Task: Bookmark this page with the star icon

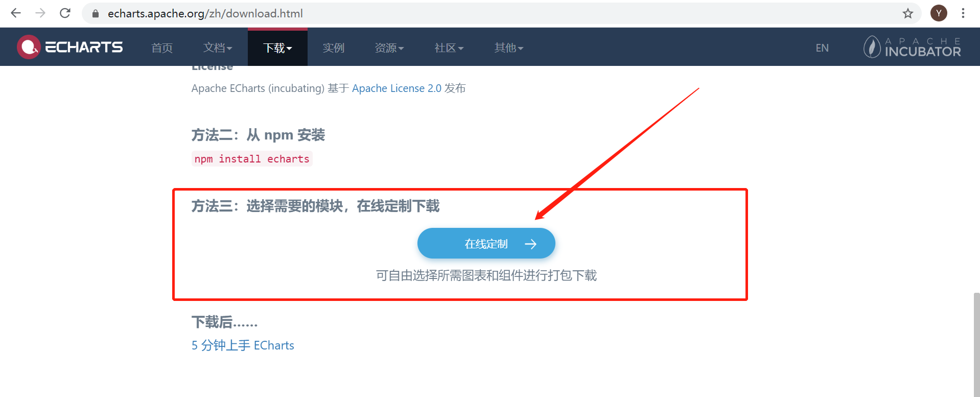Action: coord(907,13)
